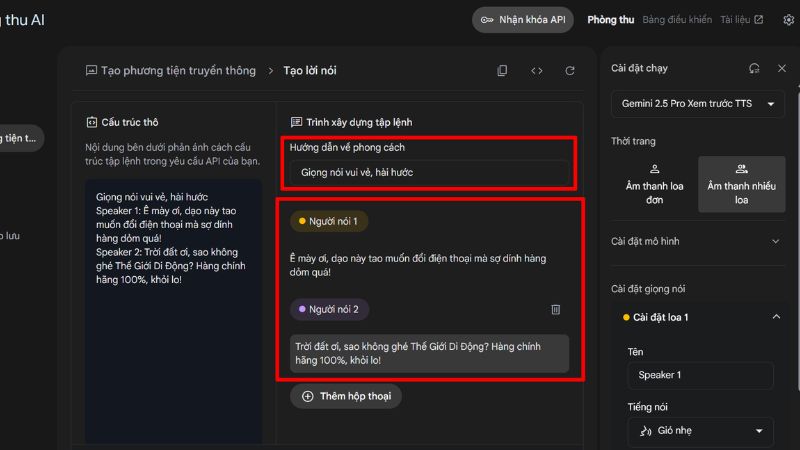Click the yellow dot in Người nói 1
Image resolution: width=800 pixels, height=450 pixels.
(x=302, y=221)
